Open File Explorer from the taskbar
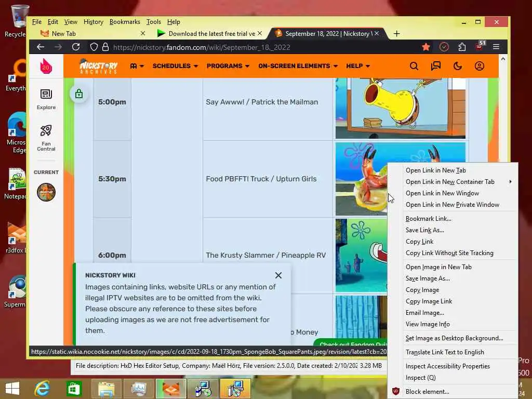The image size is (532, 399). tap(107, 389)
